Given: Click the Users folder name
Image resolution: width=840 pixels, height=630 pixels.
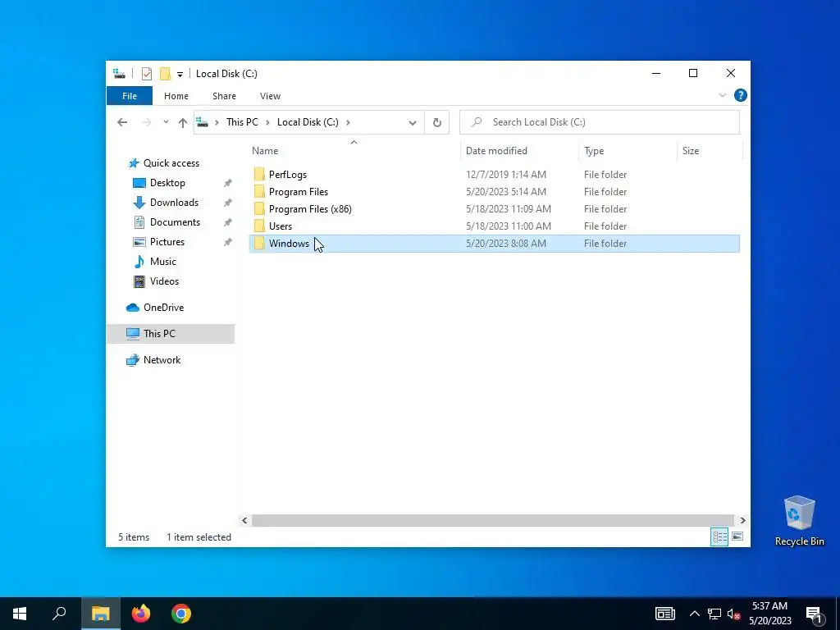Looking at the screenshot, I should (x=281, y=226).
